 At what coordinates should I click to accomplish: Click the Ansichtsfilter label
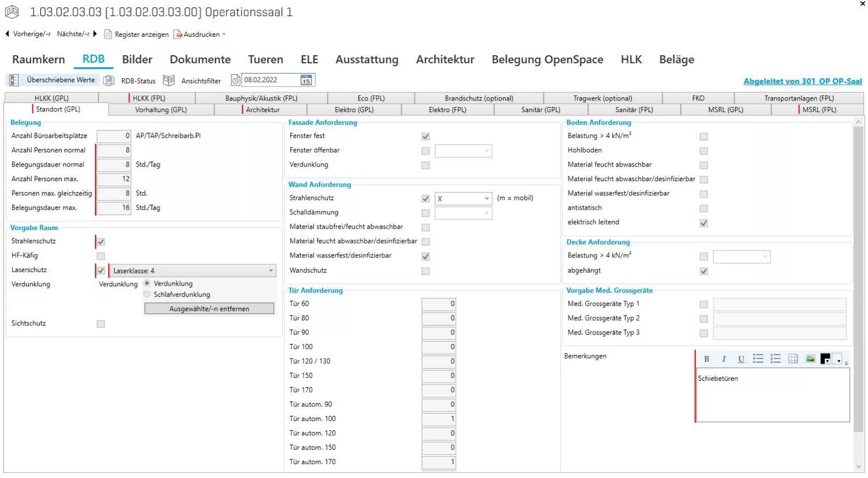[x=201, y=81]
